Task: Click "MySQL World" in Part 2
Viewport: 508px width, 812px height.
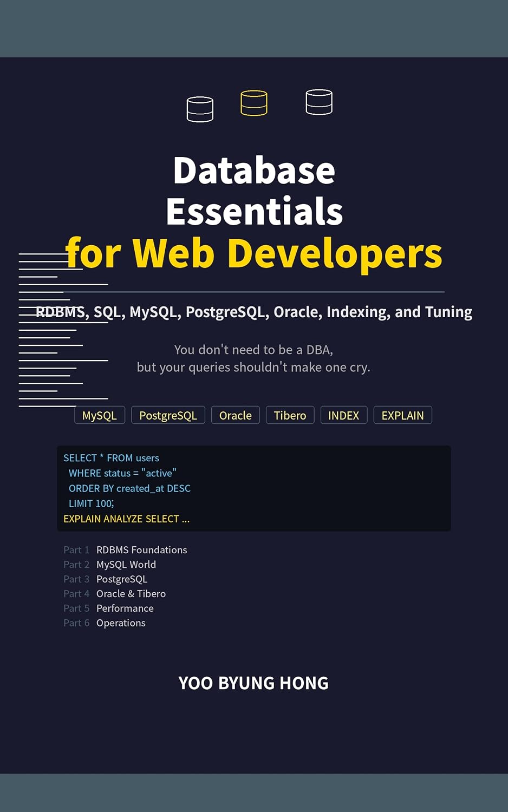Action: 126,565
